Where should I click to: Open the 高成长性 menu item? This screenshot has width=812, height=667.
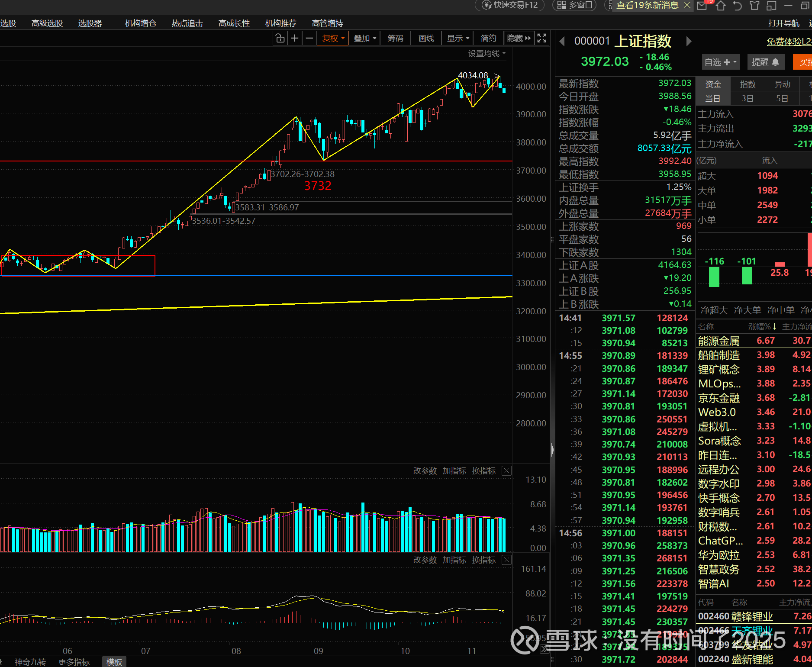pos(234,23)
